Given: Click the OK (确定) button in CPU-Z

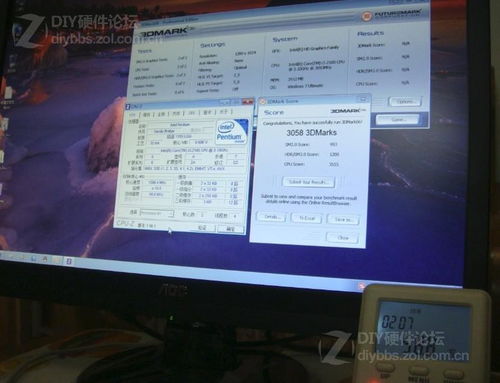Looking at the screenshot, I should [230, 229].
